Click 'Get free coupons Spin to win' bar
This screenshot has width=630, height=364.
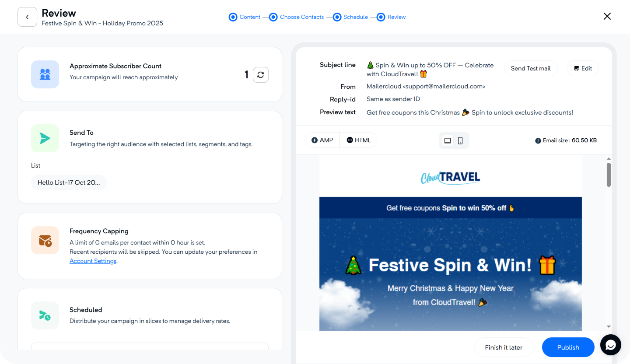(x=451, y=208)
